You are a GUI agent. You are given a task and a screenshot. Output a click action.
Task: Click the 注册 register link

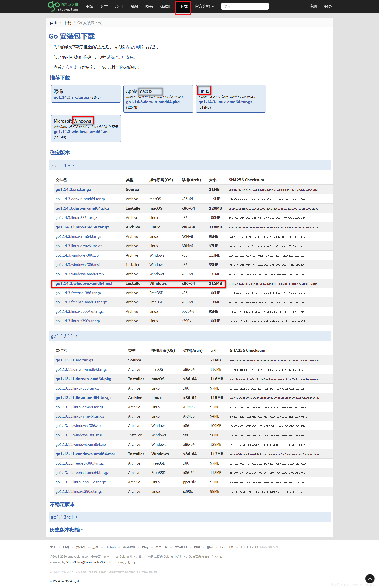(313, 6)
